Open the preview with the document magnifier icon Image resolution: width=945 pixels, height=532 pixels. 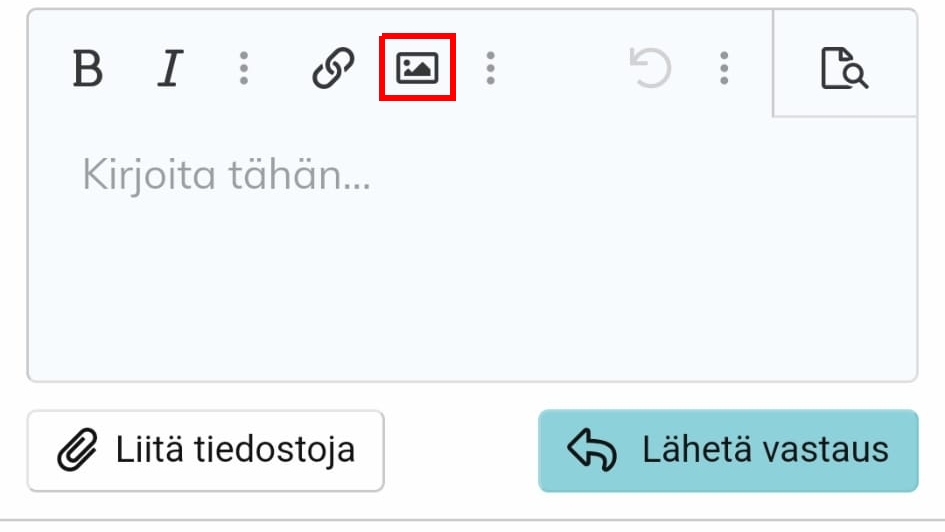844,69
